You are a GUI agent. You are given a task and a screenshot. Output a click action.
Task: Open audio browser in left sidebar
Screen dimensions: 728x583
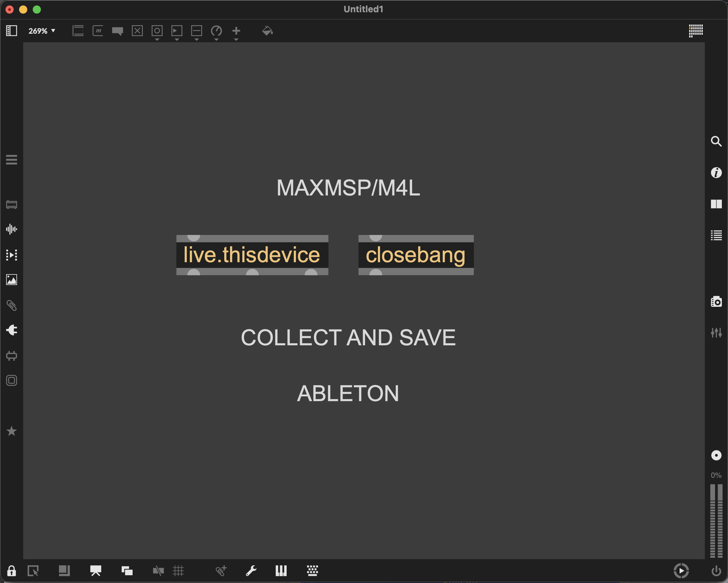pyautogui.click(x=12, y=229)
